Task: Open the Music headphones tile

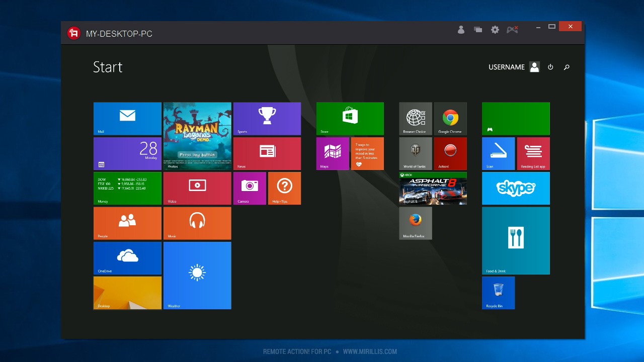Action: point(197,223)
